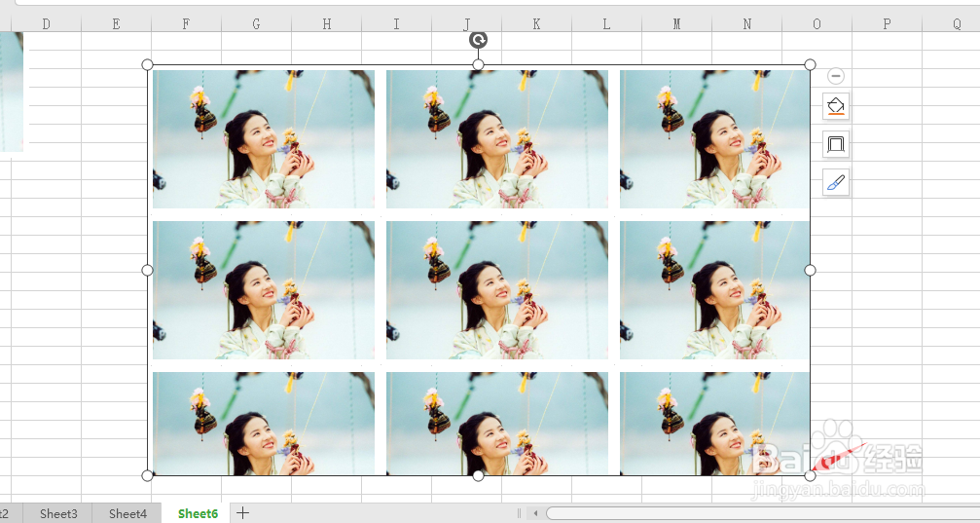
Task: Click the horizontal scrollbar track
Action: (763, 513)
